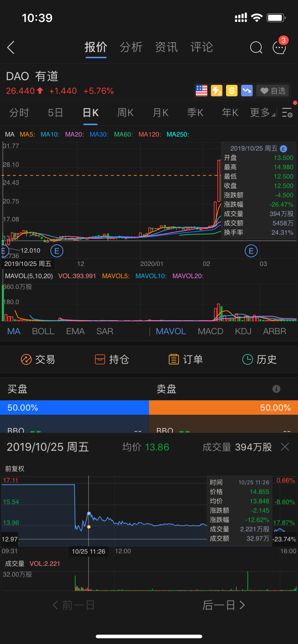Tap the stock price 26.440
This screenshot has height=644, width=298.
21,91
